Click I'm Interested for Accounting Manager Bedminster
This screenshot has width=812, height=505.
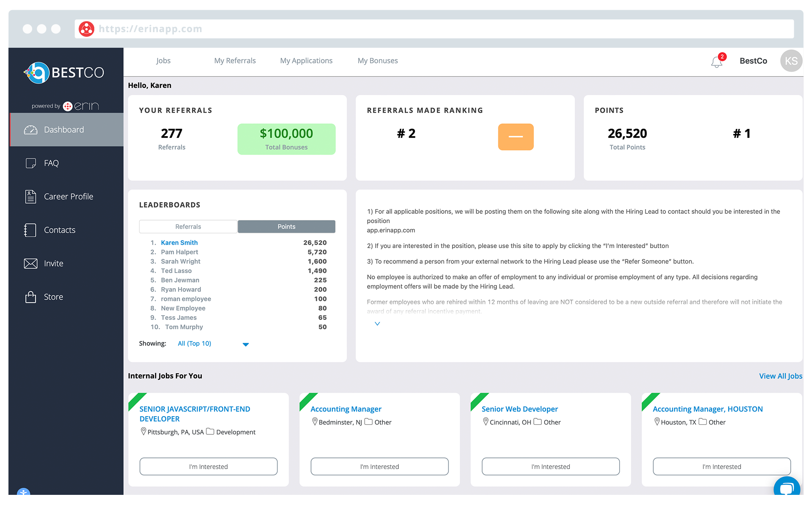379,467
